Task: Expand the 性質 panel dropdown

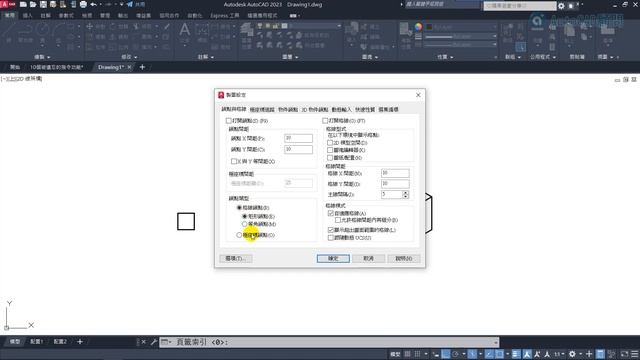Action: click(445, 57)
